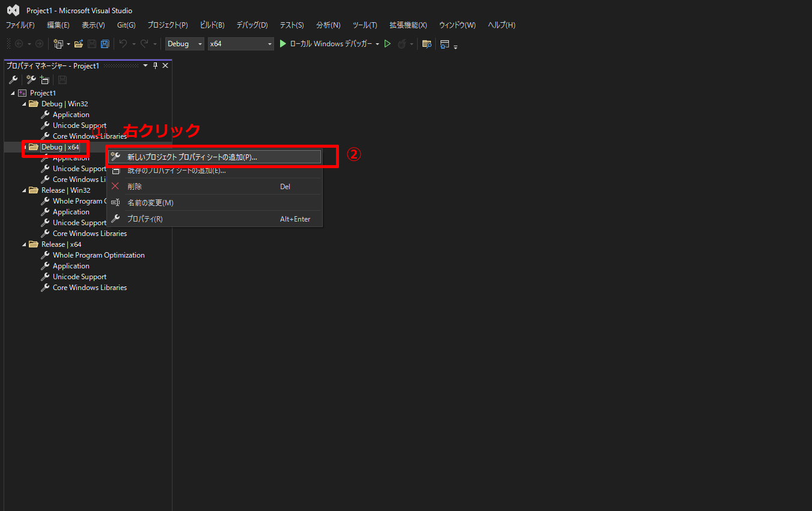Collapse the Release | Win32 node

pos(24,190)
